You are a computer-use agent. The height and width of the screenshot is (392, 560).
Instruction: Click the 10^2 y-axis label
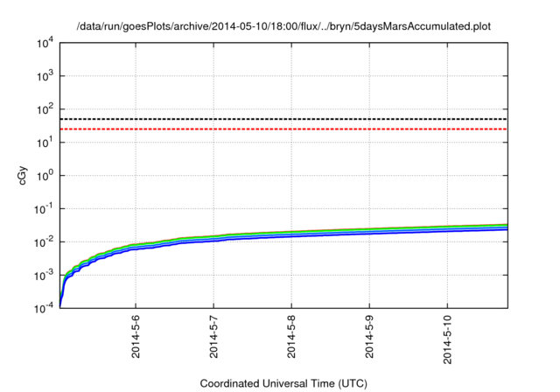tap(45, 109)
